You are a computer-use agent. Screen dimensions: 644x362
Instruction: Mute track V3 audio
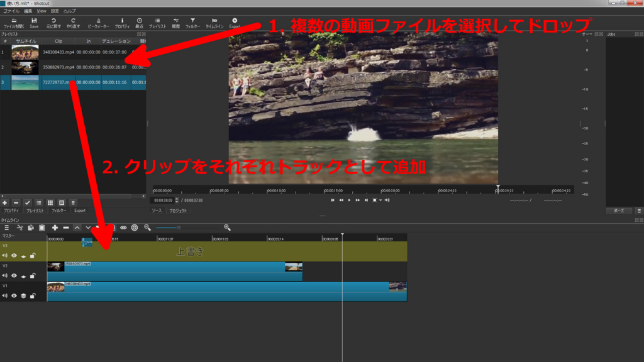(4, 256)
